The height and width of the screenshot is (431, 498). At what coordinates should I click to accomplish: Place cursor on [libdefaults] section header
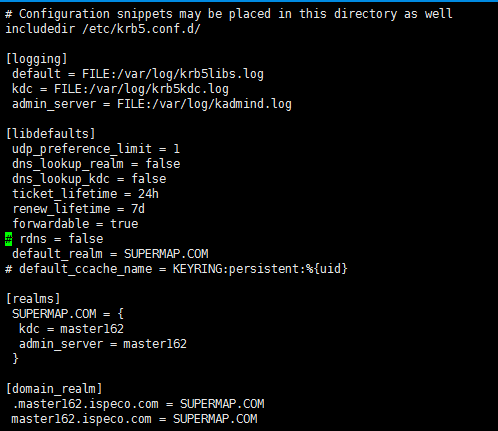[51, 134]
